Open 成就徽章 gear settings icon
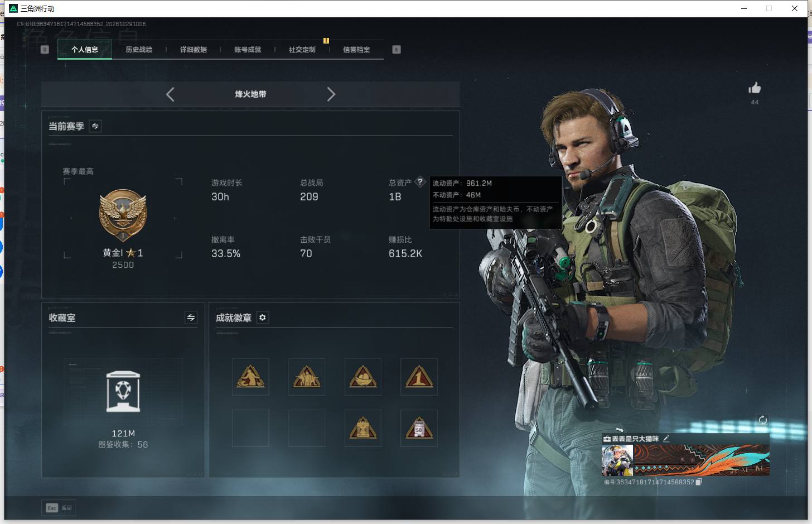Viewport: 812px width, 524px height. [263, 318]
